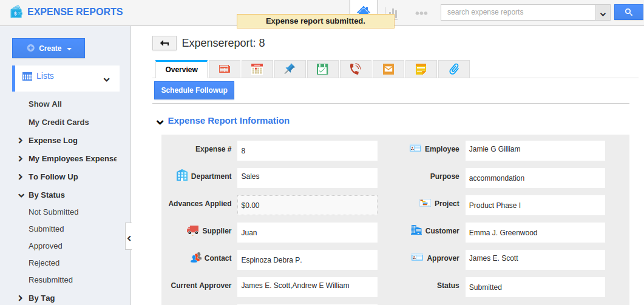
Task: Open the attachments paperclip tab
Action: click(453, 70)
